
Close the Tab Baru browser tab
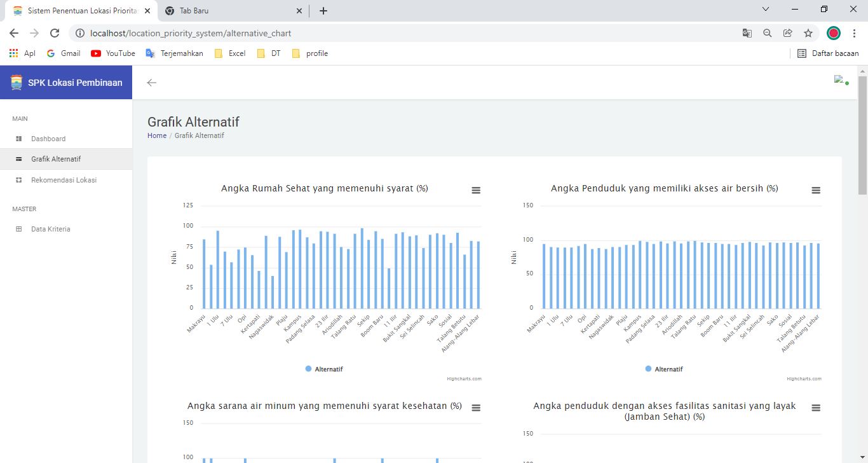299,11
